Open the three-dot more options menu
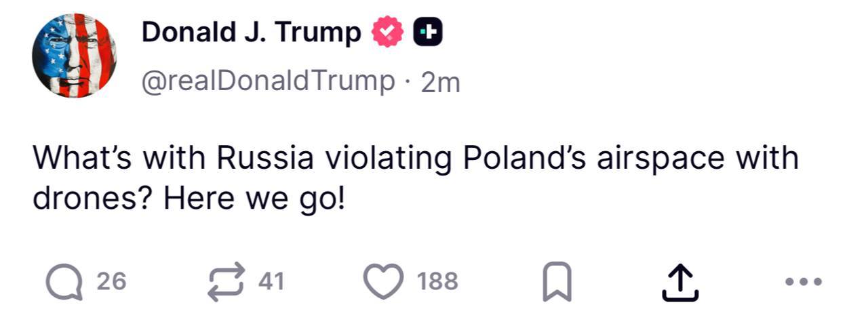868x324 pixels. [804, 281]
